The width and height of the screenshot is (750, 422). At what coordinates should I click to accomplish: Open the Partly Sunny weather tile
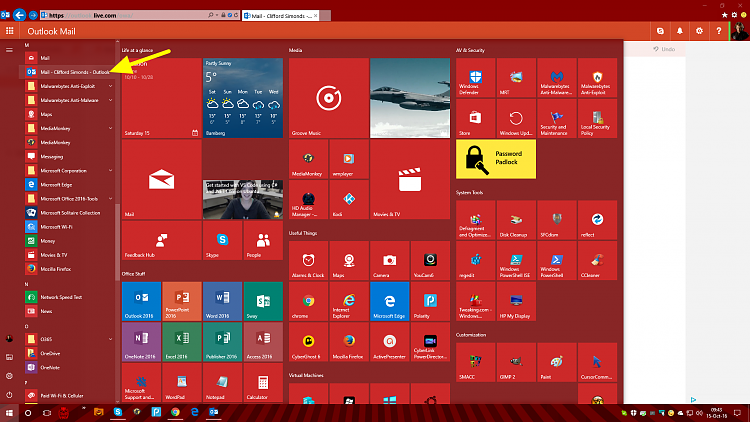[x=243, y=98]
